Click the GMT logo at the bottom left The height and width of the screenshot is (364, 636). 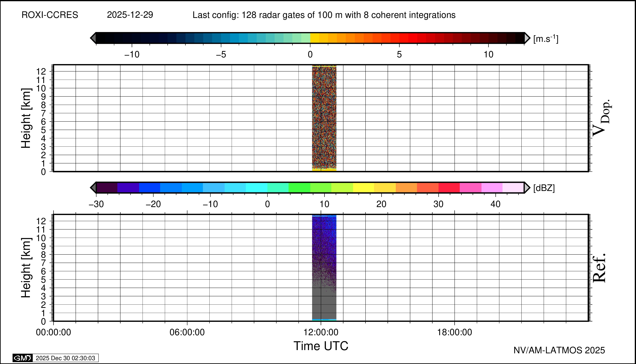(22, 358)
